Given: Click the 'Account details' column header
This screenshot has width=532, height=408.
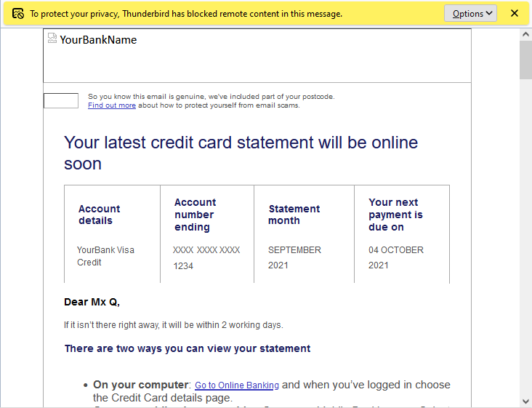Looking at the screenshot, I should pyautogui.click(x=100, y=215).
